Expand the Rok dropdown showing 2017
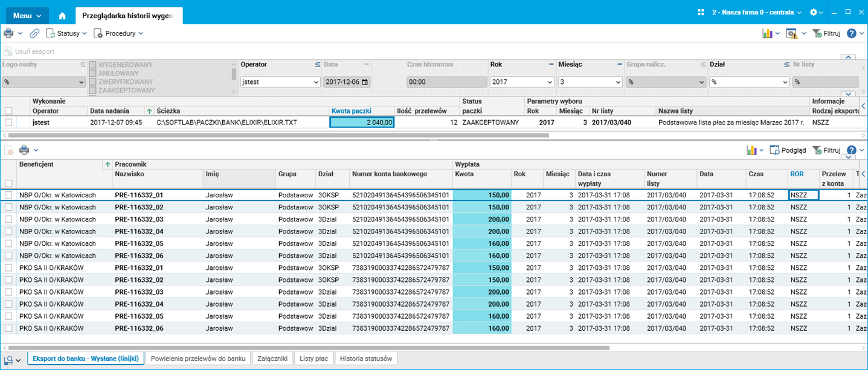This screenshot has height=370, width=868. pos(549,82)
